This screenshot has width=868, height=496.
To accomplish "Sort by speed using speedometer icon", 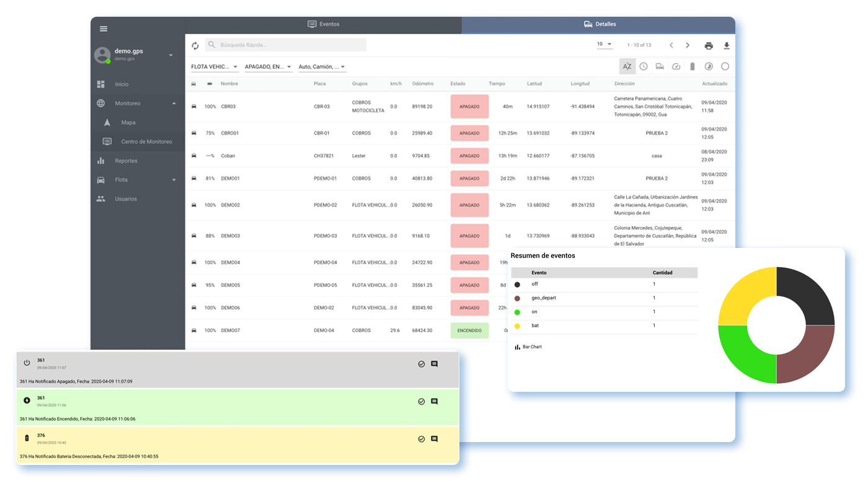I will (676, 66).
